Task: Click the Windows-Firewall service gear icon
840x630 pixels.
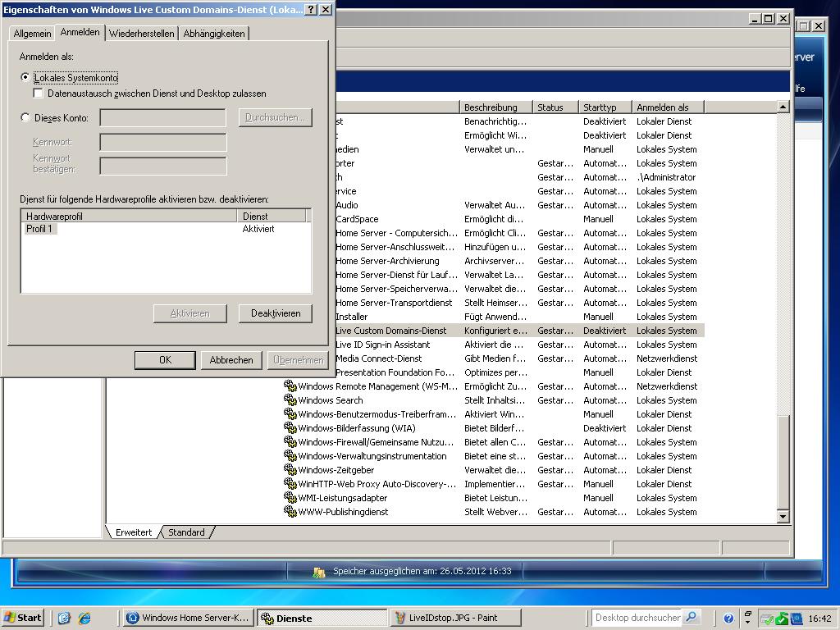Action: tap(290, 441)
